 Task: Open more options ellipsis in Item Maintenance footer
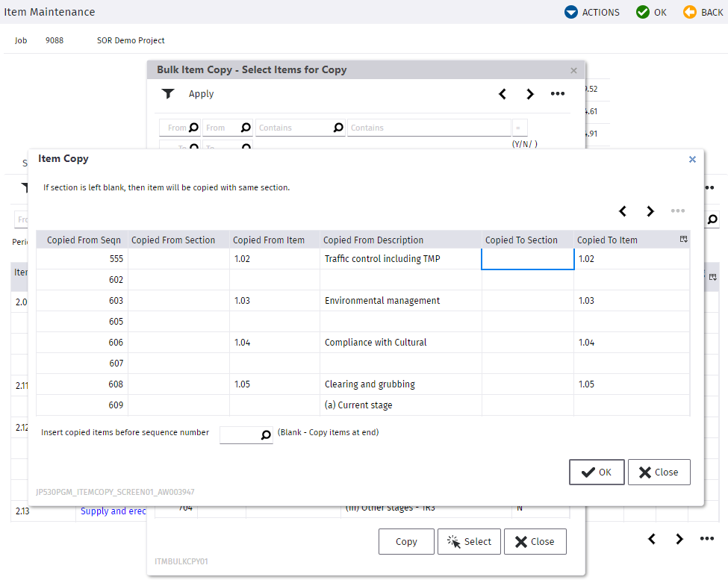tap(707, 538)
